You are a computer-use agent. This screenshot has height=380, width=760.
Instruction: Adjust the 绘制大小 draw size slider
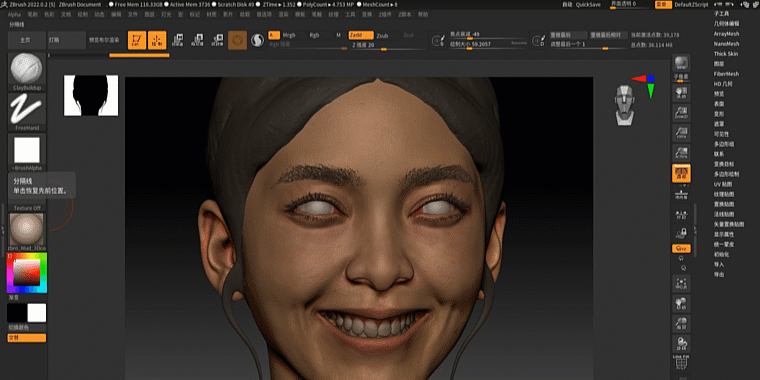pos(488,44)
